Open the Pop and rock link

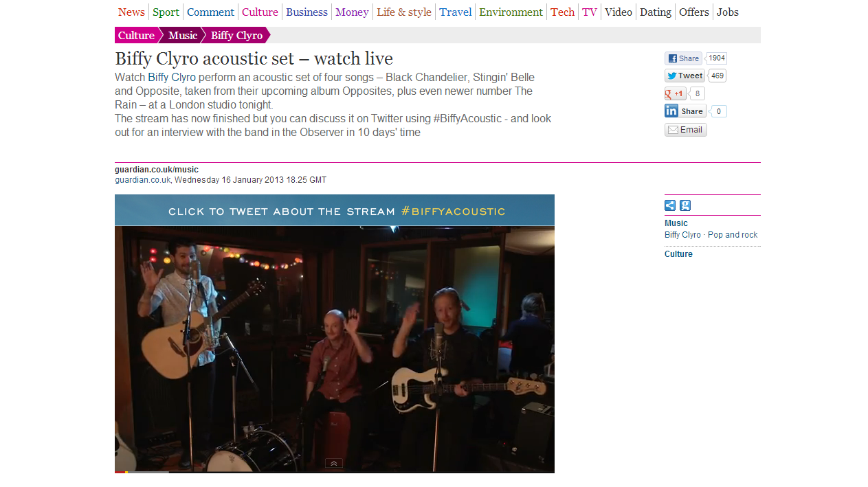tap(733, 235)
